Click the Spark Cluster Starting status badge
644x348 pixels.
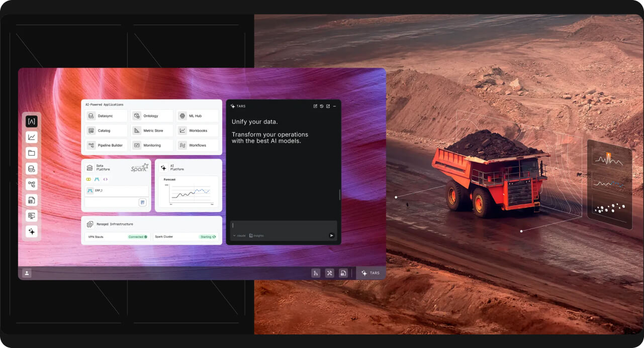(x=209, y=237)
